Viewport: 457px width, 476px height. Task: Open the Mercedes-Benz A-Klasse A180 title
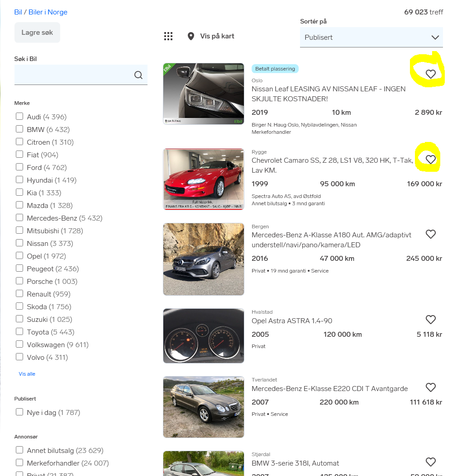pos(331,240)
